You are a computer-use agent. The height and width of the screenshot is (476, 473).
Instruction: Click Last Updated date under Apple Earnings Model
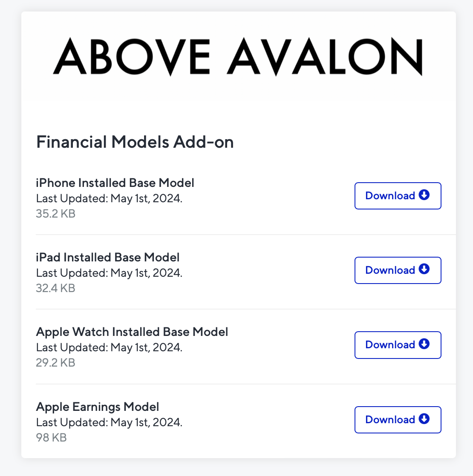coord(109,422)
